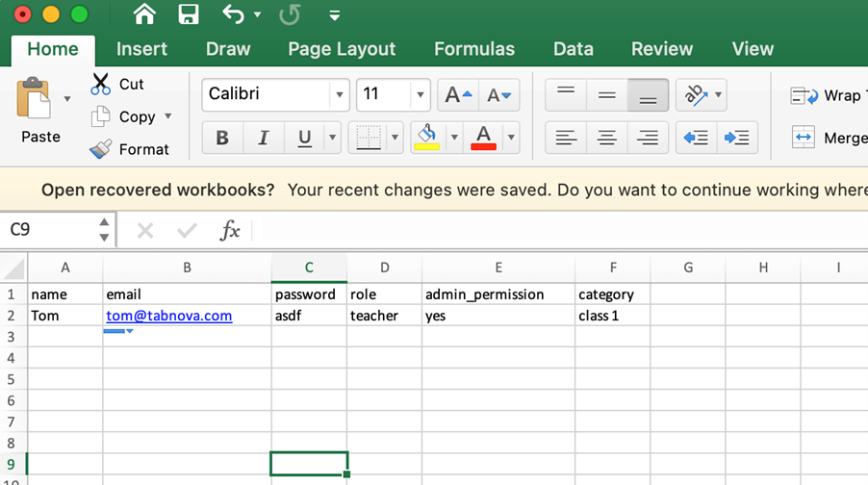Expand Orientation options dropdown arrow
This screenshot has width=868, height=485.
(x=719, y=94)
